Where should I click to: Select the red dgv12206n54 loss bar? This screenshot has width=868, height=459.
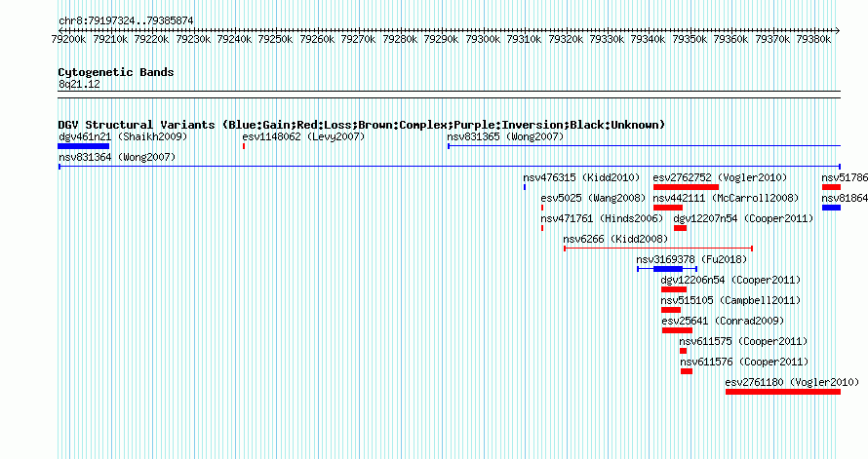pyautogui.click(x=674, y=289)
